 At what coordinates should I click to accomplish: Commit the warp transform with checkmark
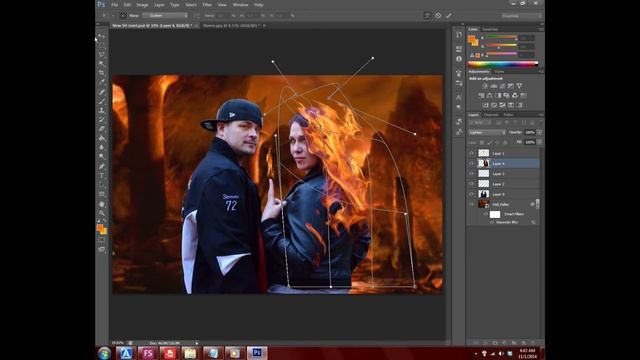tap(449, 16)
